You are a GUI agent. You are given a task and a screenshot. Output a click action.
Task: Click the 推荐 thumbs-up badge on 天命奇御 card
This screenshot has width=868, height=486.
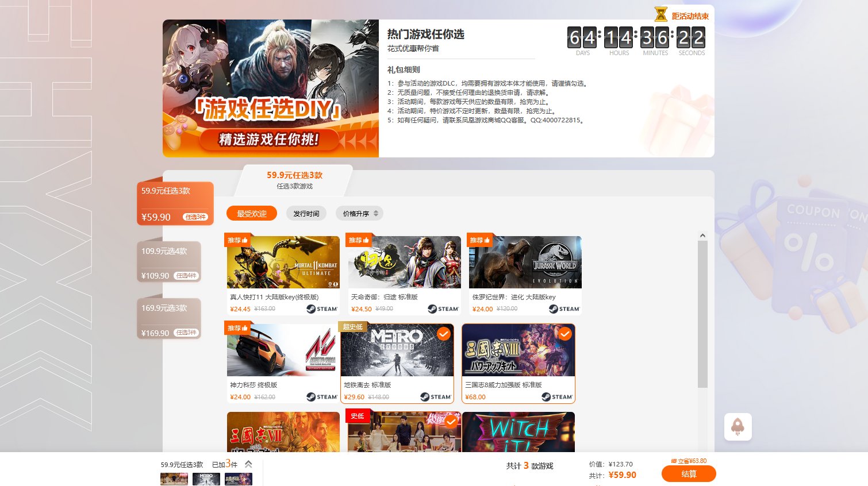pyautogui.click(x=359, y=240)
